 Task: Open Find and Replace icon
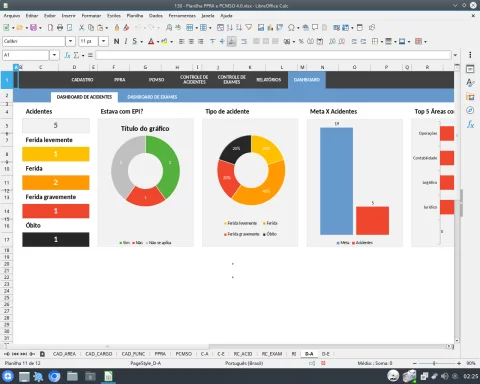169,28
